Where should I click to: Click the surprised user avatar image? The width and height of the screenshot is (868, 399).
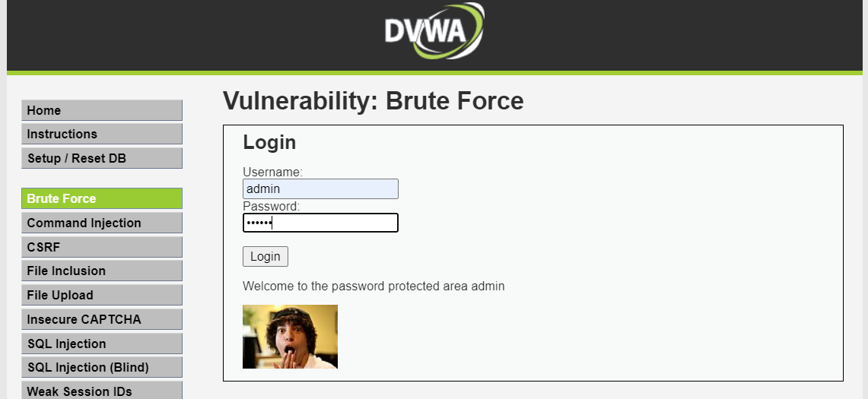pos(290,337)
